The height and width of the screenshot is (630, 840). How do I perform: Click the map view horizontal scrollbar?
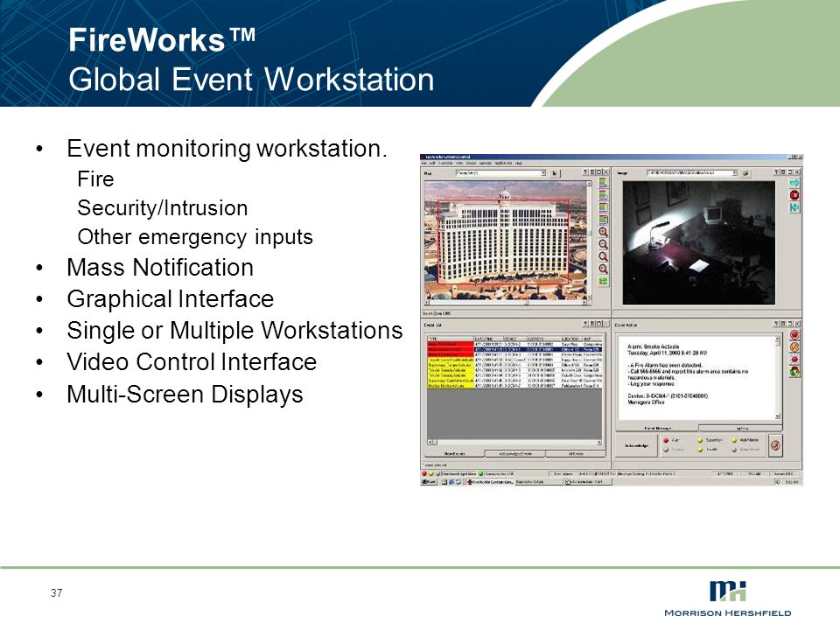pyautogui.click(x=505, y=302)
